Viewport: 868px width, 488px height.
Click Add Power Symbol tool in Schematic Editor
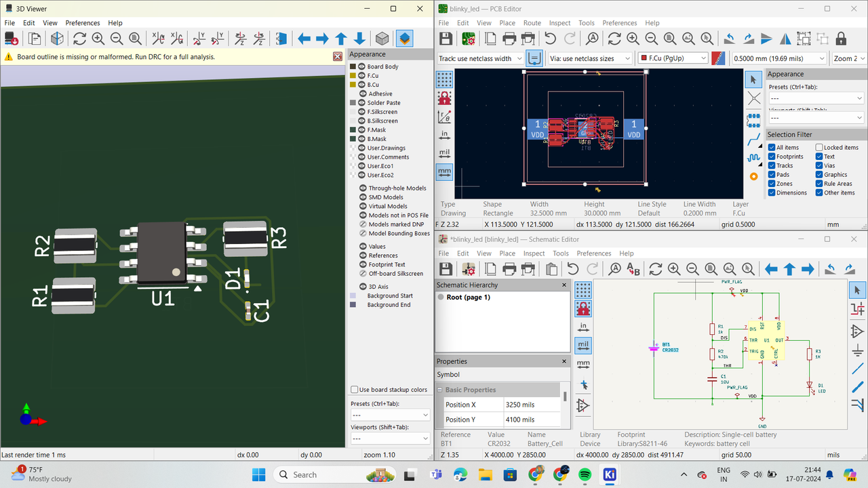[x=857, y=350]
